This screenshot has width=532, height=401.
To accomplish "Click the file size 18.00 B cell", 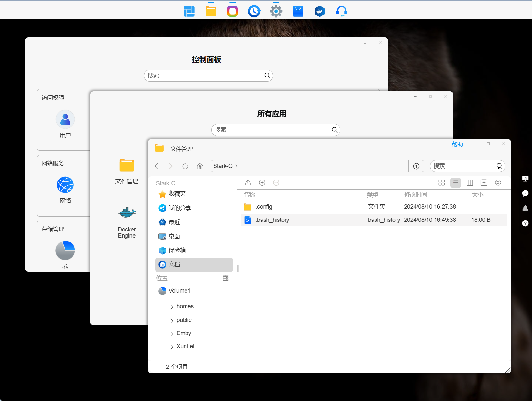I will 481,220.
